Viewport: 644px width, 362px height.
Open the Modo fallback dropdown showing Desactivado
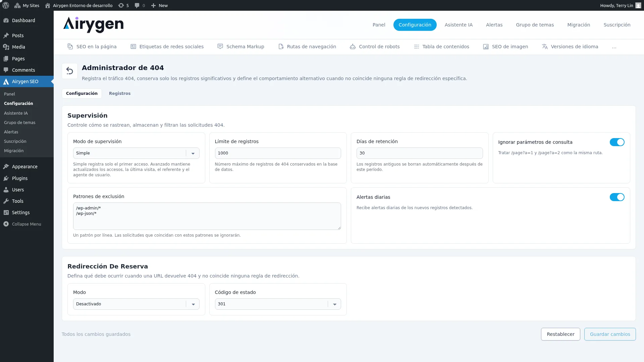tap(136, 304)
